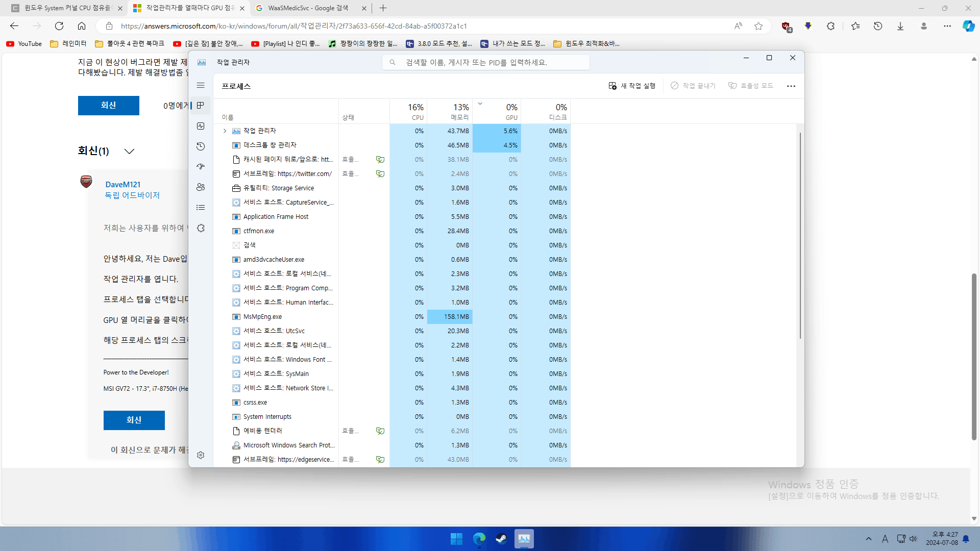This screenshot has width=980, height=551.
Task: Toggle 효율성 모드 for the selected process
Action: click(x=750, y=86)
